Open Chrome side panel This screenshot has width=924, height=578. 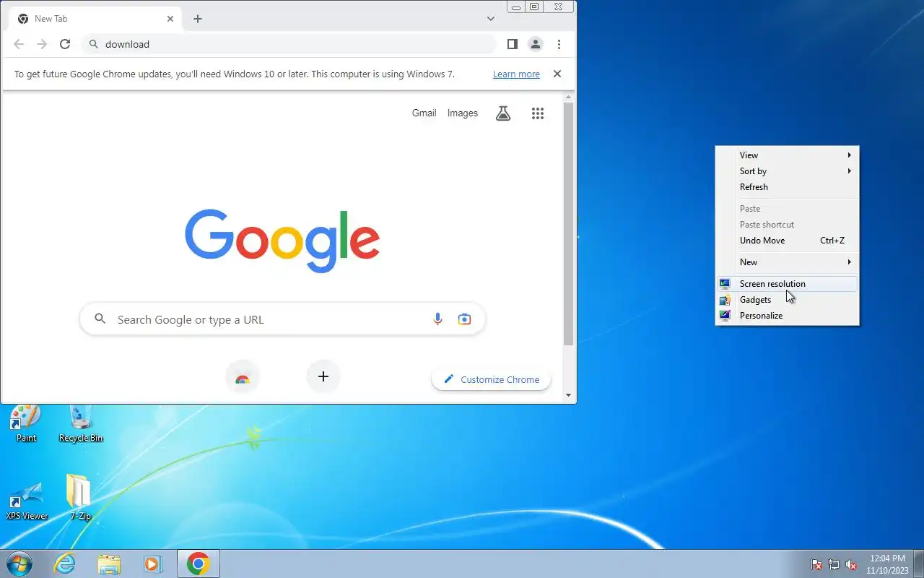pos(512,44)
